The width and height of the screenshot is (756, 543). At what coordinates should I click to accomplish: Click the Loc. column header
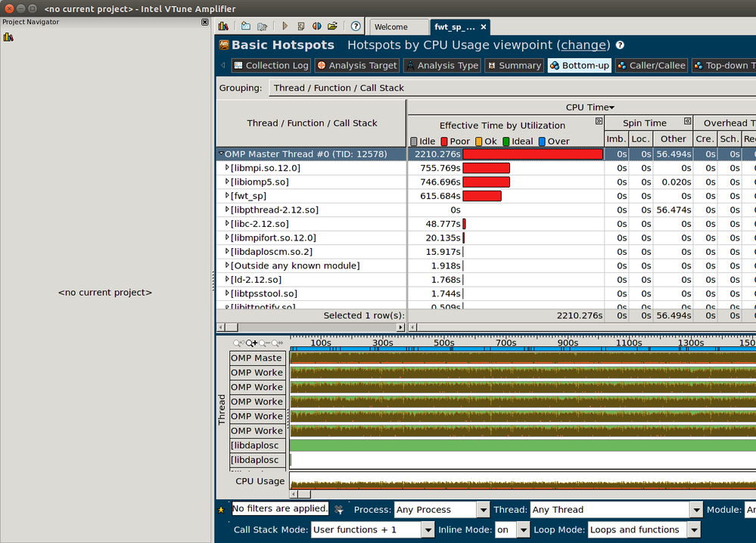[640, 138]
